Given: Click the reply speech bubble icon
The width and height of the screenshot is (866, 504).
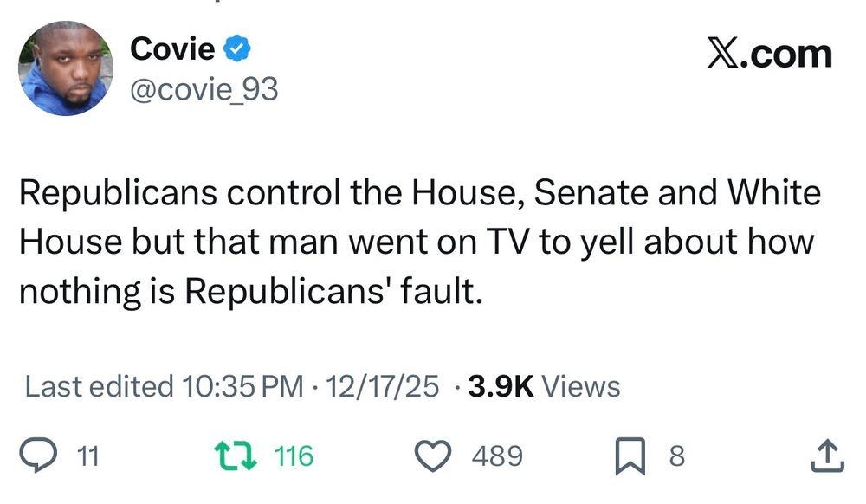Looking at the screenshot, I should pyautogui.click(x=38, y=456).
